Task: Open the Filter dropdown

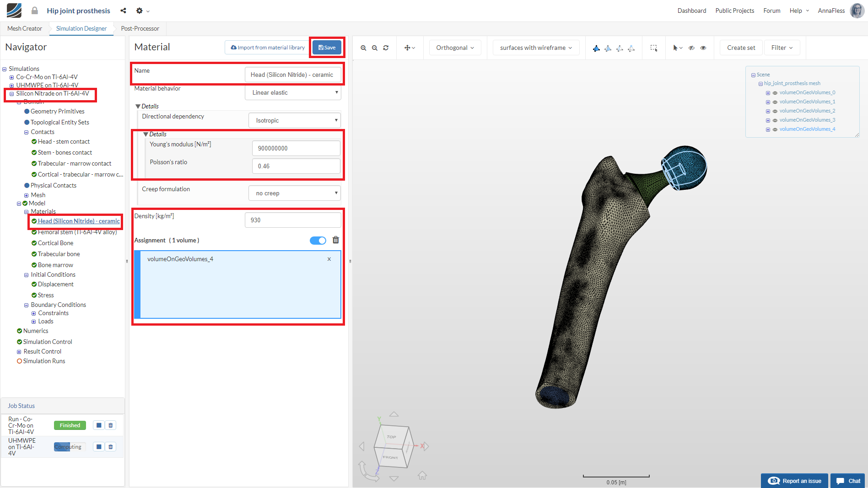Action: coord(782,48)
